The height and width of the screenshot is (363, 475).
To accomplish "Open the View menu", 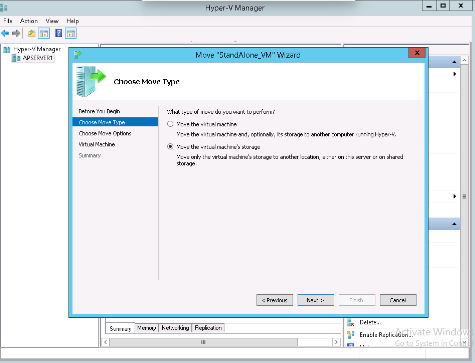I will 52,21.
